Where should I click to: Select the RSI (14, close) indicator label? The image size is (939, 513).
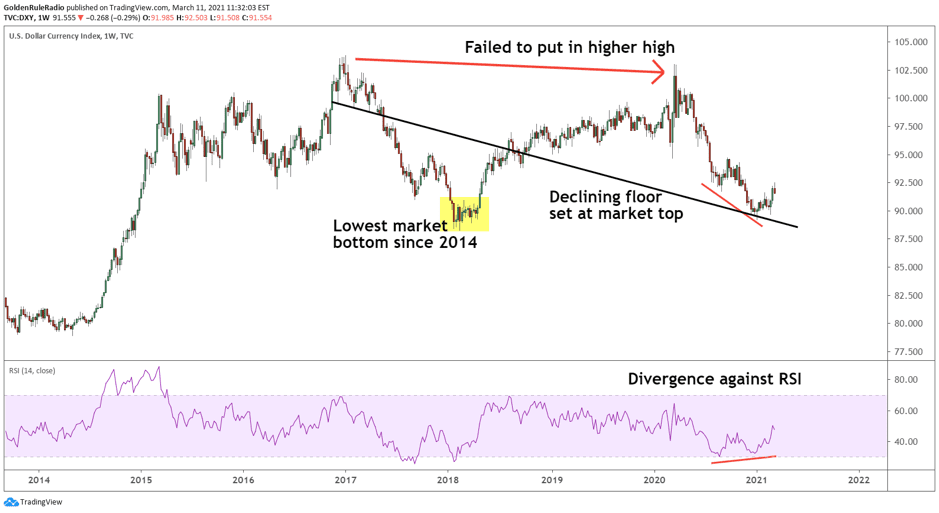point(32,371)
